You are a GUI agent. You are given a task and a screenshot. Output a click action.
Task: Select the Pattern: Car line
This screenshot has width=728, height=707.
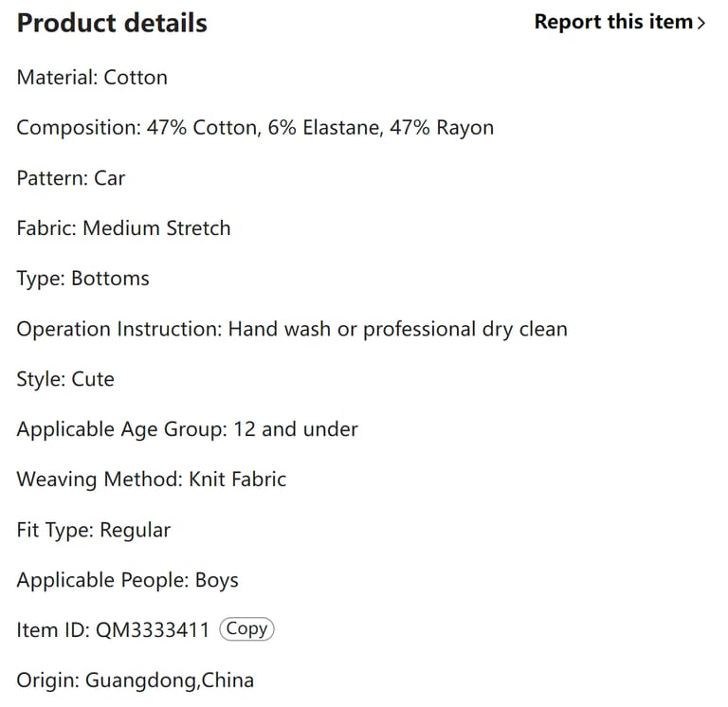pos(71,178)
